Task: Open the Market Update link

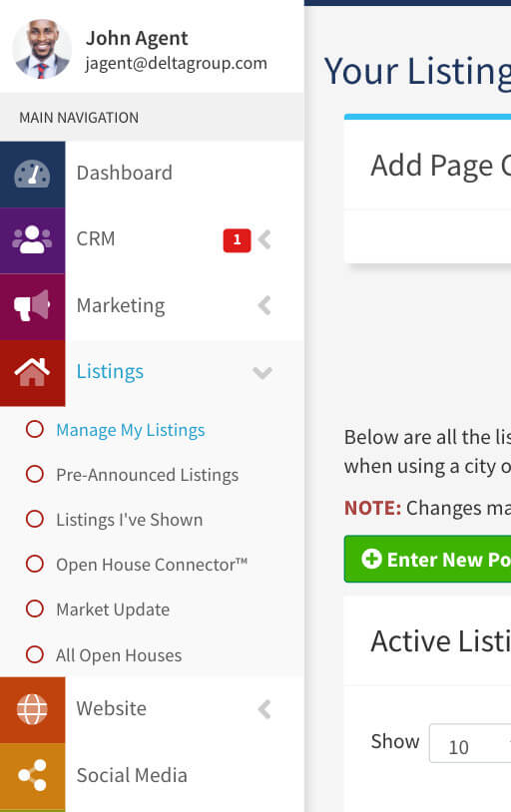Action: point(113,609)
